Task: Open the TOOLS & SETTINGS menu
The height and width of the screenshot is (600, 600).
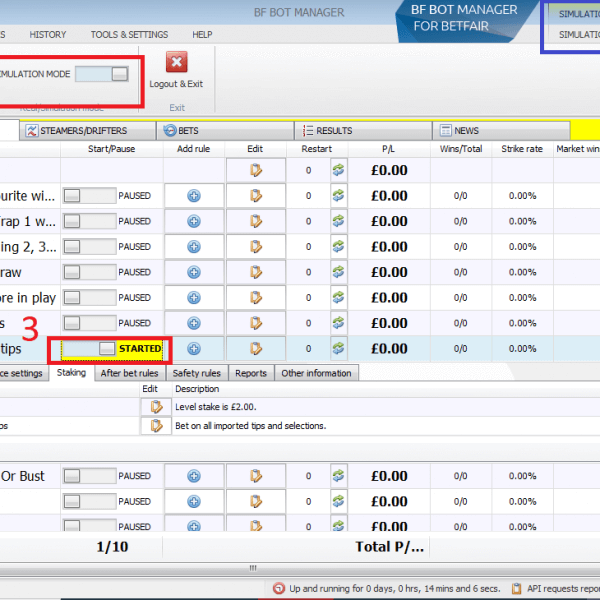Action: click(129, 34)
